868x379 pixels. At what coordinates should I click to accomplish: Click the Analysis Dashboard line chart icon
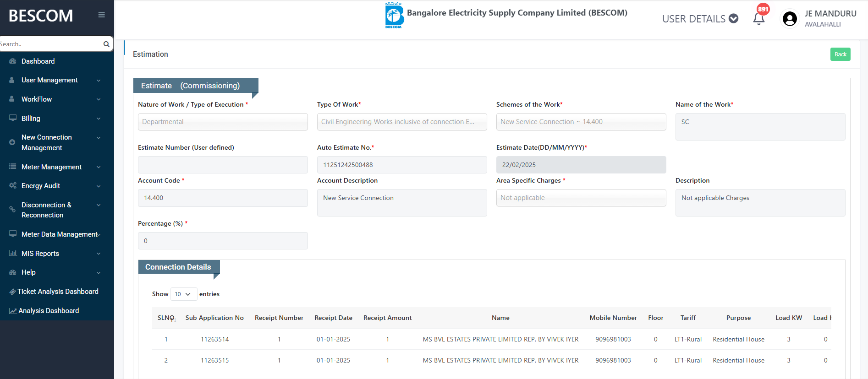[13, 311]
